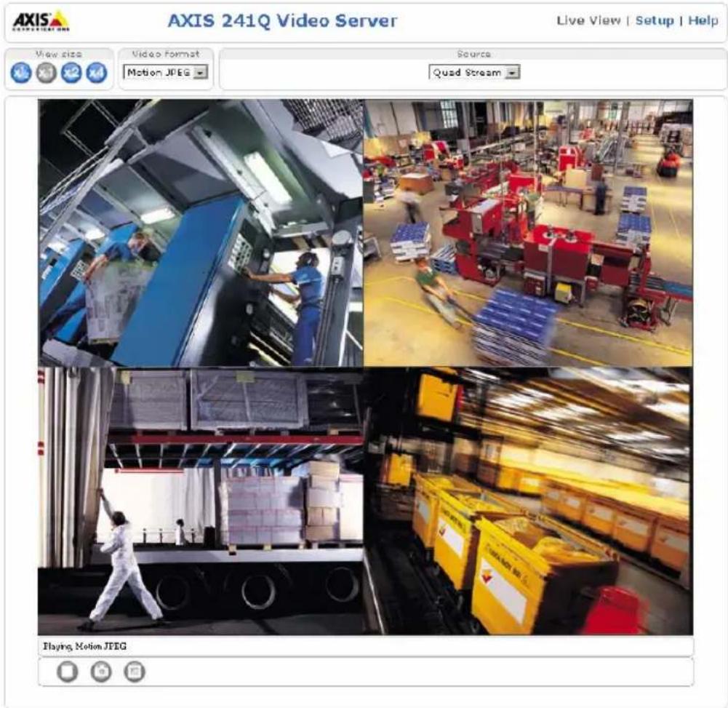Select the x1 view size button
The height and width of the screenshot is (708, 728).
tap(46, 73)
